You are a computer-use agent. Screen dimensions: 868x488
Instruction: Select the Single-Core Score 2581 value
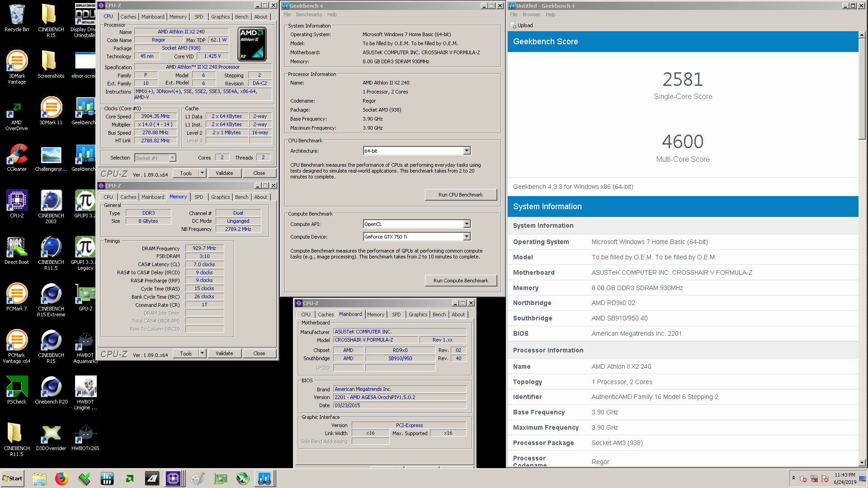tap(683, 80)
